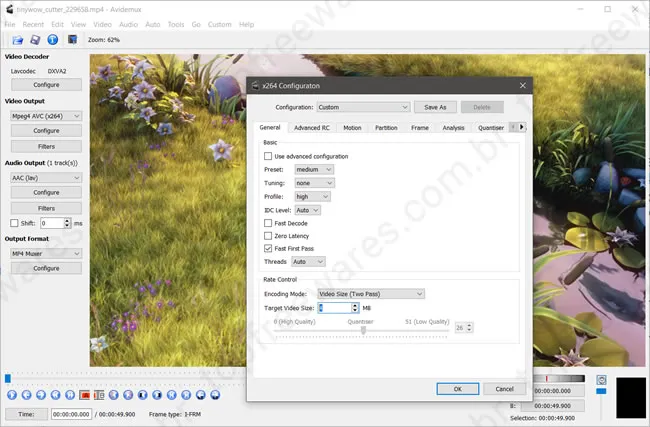Click the current Time input field
The image size is (650, 427).
click(71, 414)
